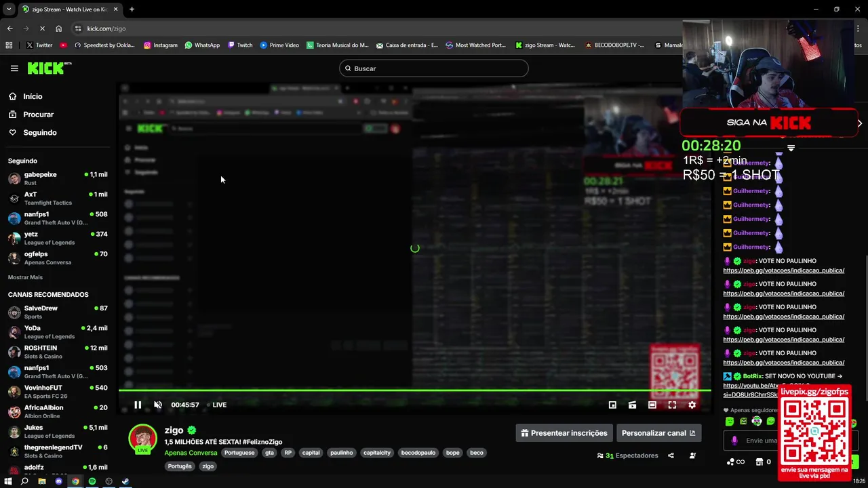The width and height of the screenshot is (868, 488).
Task: Unmute the stream audio
Action: (x=158, y=405)
